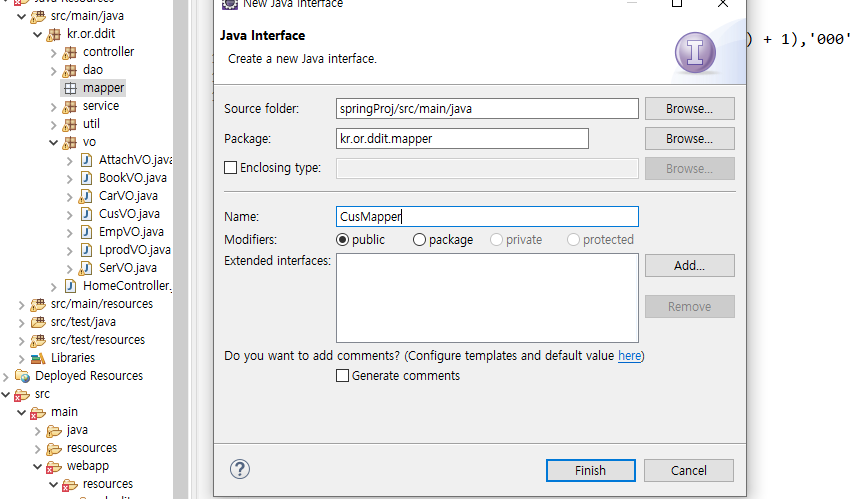
Task: Click the main folder icon under src
Action: click(x=38, y=412)
